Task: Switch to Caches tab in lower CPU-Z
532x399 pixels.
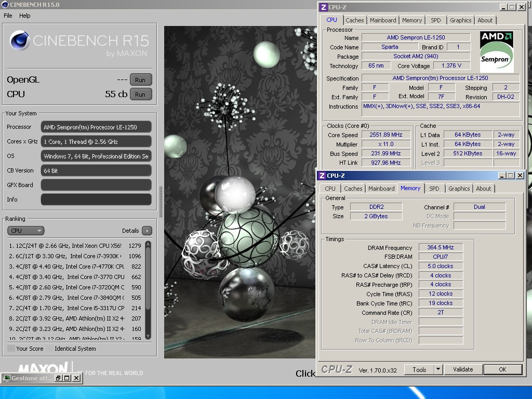Action: [353, 189]
